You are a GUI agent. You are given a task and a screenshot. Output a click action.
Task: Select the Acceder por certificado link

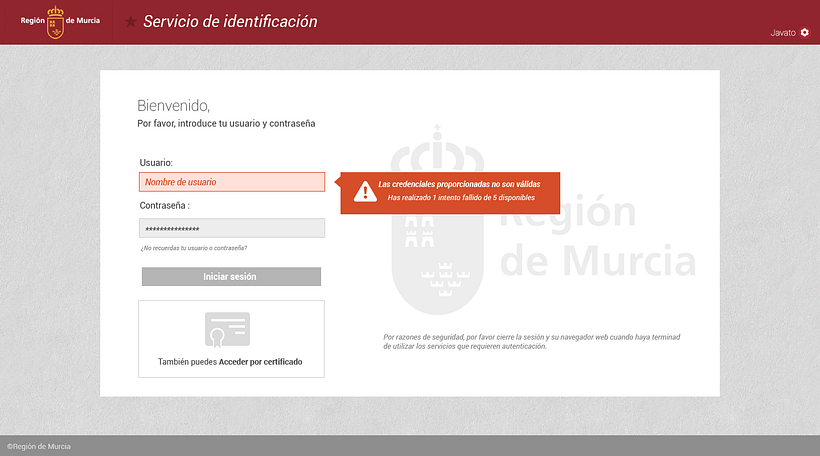260,362
